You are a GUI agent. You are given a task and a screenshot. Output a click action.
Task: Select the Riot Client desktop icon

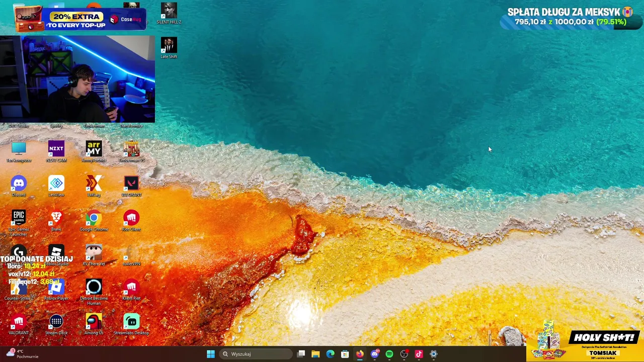[x=131, y=221]
